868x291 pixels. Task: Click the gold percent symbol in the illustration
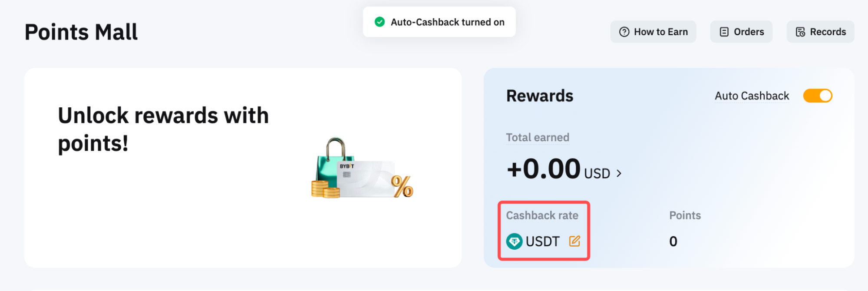pos(402,187)
